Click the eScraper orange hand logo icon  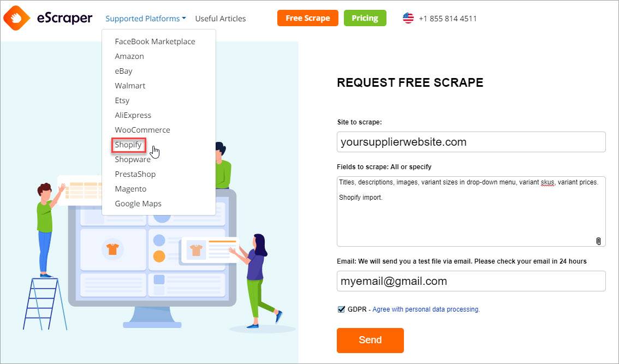(16, 18)
